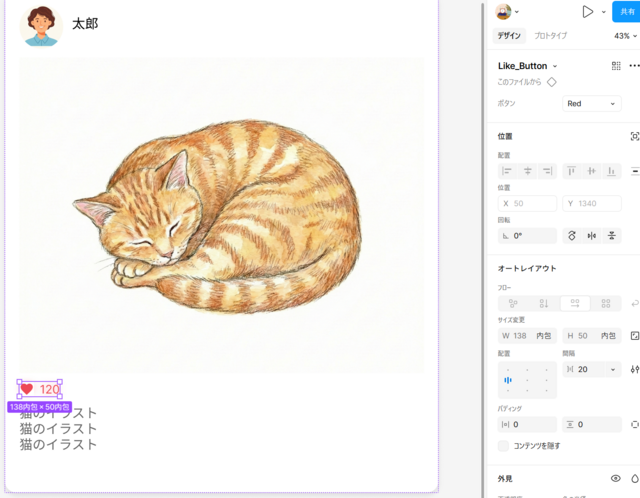Click the flip horizontal icon
Screen dimensions: 640x498
(592, 236)
